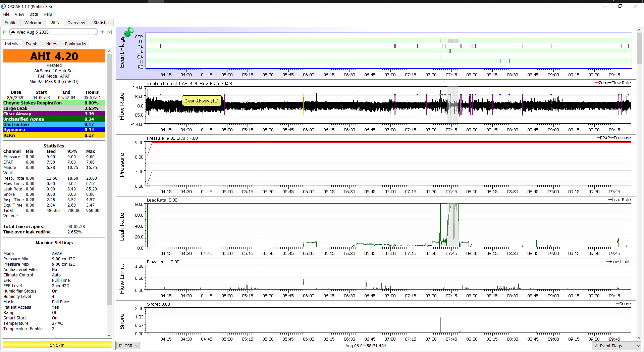The height and width of the screenshot is (352, 644).
Task: Switch to the Profile tab
Action: 10,23
